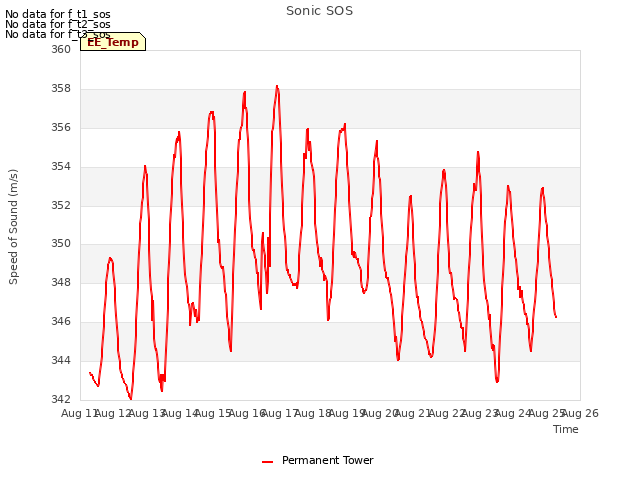Screen dimensions: 640x480
Task: Click the highest peak near Aug 17
Action: [x=277, y=86]
